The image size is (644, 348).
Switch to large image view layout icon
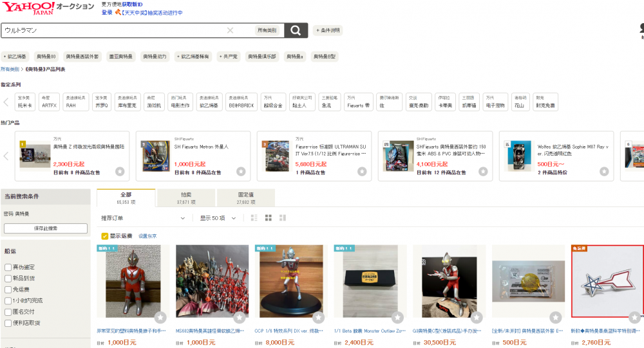point(283,218)
